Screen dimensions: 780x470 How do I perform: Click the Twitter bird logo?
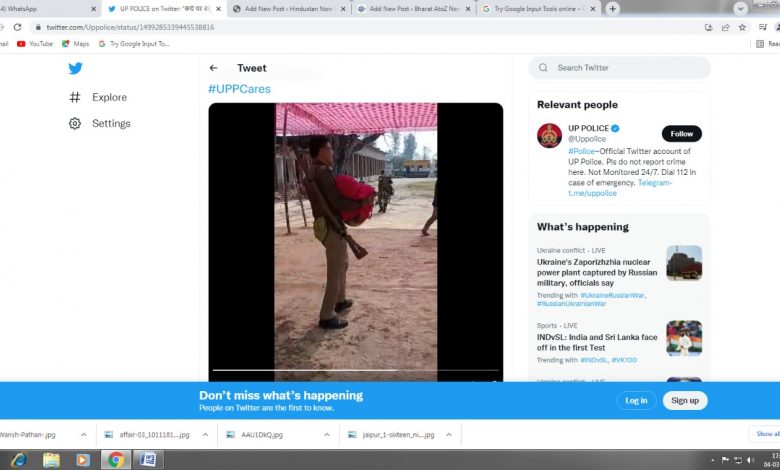pos(75,68)
